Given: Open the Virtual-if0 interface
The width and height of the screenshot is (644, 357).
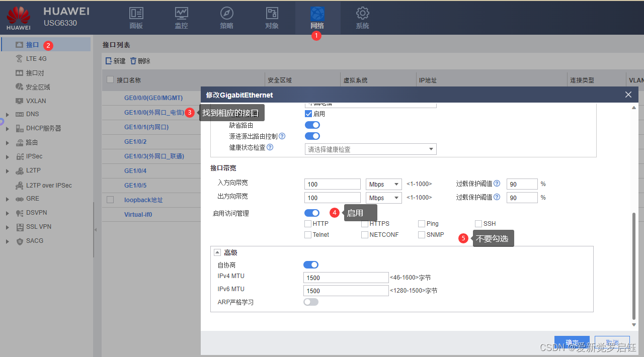Looking at the screenshot, I should [138, 214].
